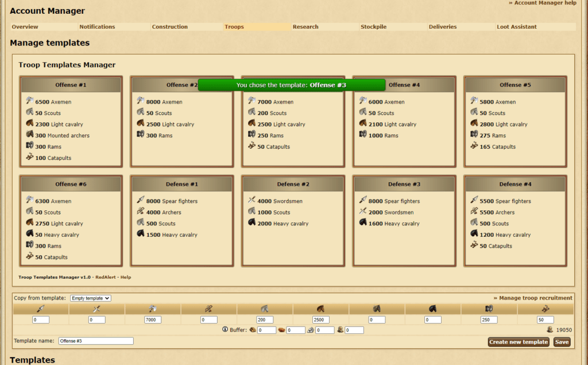Select the Defense #2 template header

[x=293, y=184]
